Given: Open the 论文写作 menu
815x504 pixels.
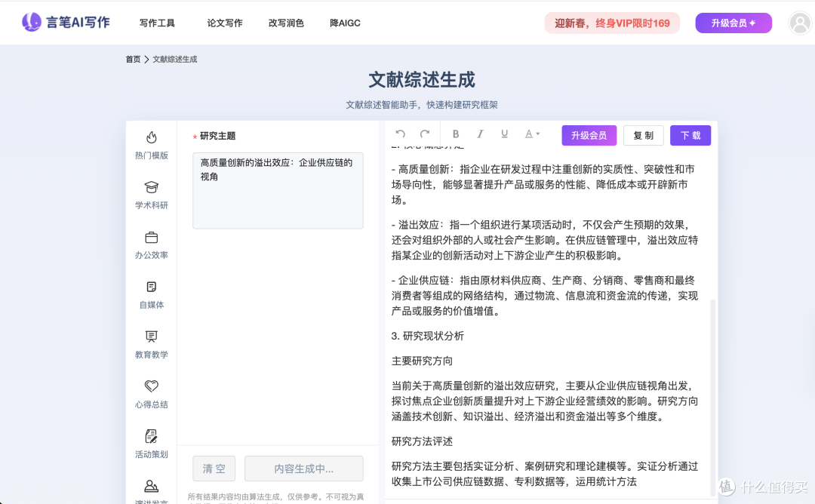Looking at the screenshot, I should tap(225, 23).
